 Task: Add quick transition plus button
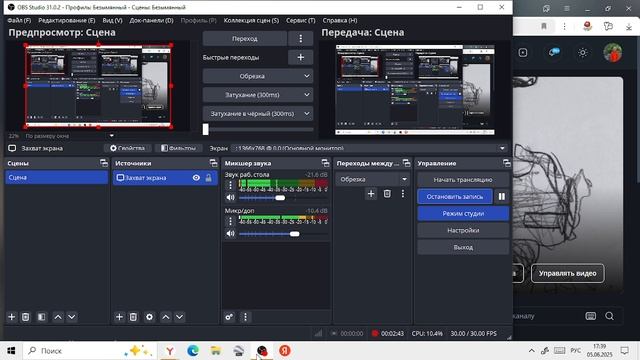[300, 58]
